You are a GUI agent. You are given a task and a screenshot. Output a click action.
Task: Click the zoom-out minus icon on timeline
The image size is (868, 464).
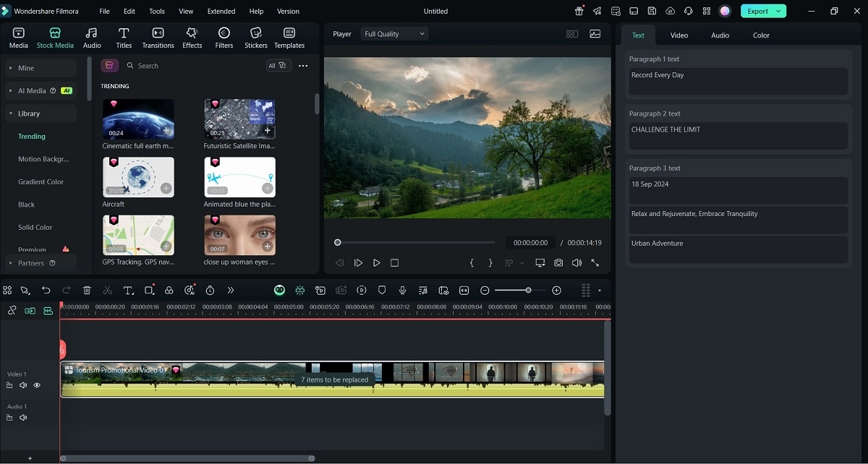[x=485, y=290]
